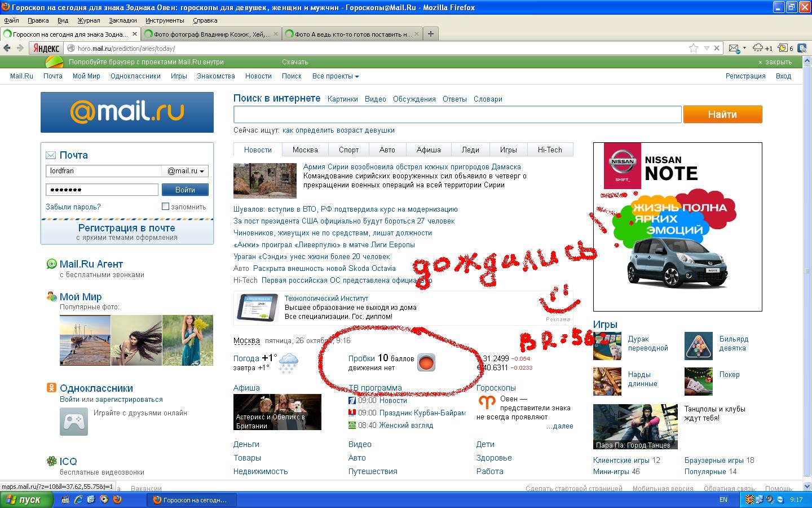Expand the 'Все проекты' dropdown
The height and width of the screenshot is (508, 812).
(x=336, y=76)
